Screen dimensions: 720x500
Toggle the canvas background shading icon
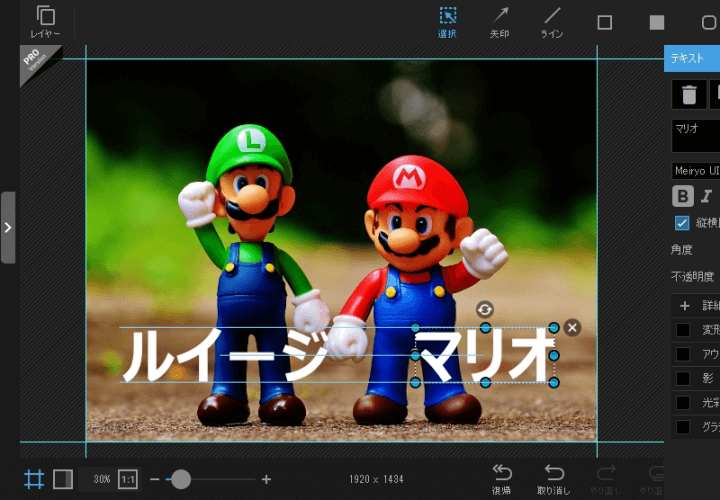coord(63,479)
